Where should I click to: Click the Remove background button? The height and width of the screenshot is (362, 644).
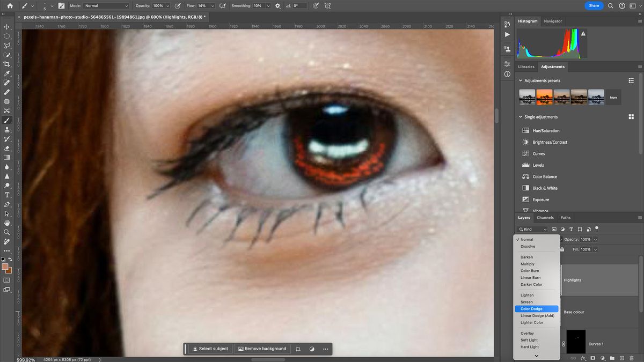pyautogui.click(x=262, y=349)
